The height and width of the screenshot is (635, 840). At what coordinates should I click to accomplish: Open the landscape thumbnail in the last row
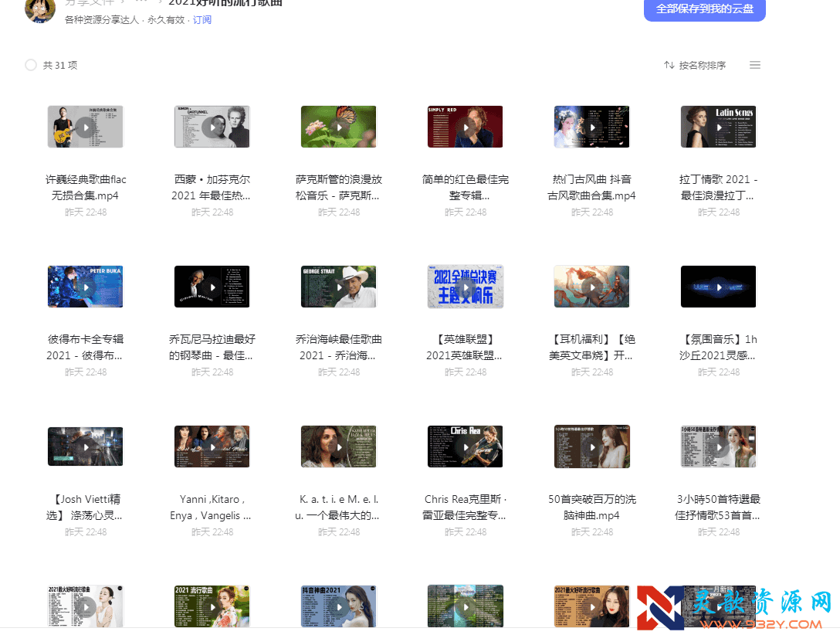(x=465, y=606)
